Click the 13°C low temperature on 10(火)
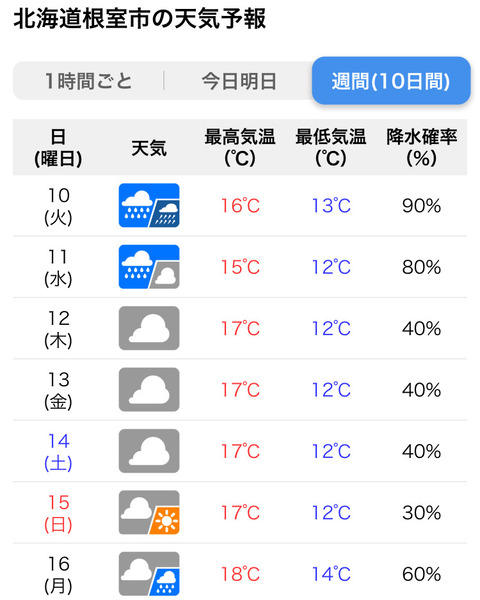This screenshot has height=600, width=480. pos(331,206)
